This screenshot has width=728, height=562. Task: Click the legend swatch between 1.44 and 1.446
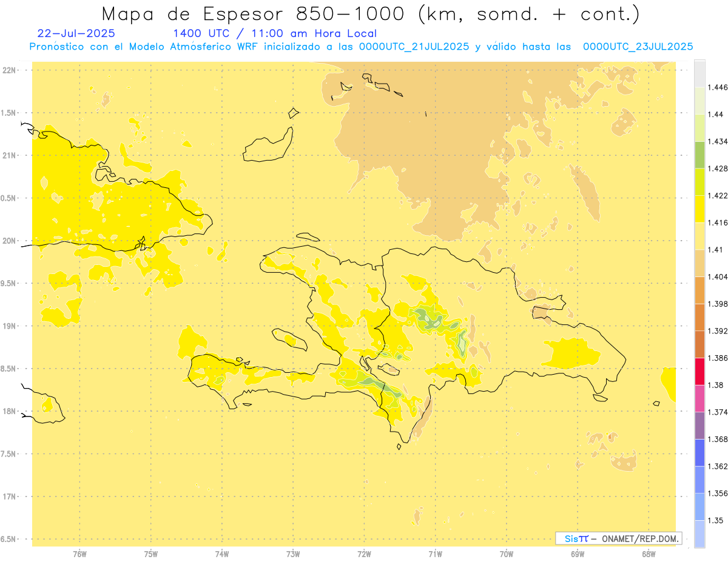click(x=699, y=101)
